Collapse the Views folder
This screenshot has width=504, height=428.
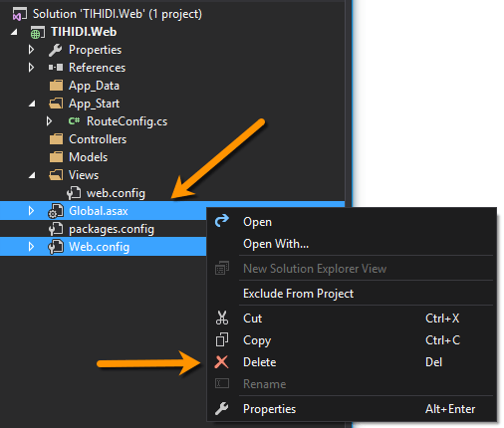click(32, 175)
